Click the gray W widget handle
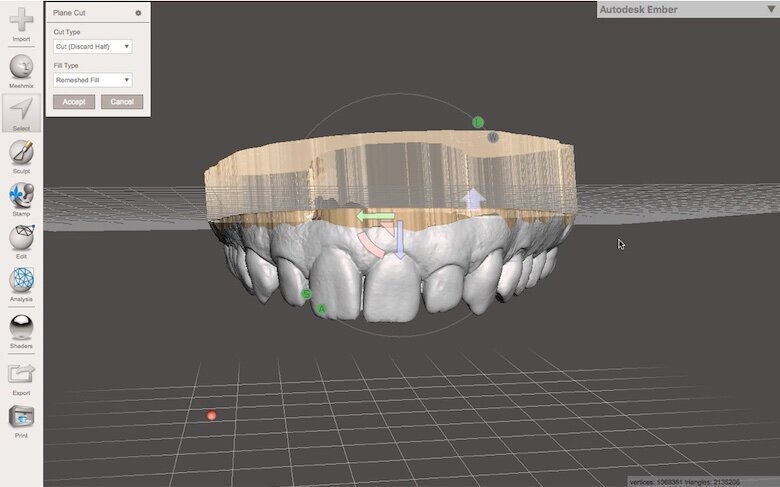780x487 pixels. click(492, 137)
